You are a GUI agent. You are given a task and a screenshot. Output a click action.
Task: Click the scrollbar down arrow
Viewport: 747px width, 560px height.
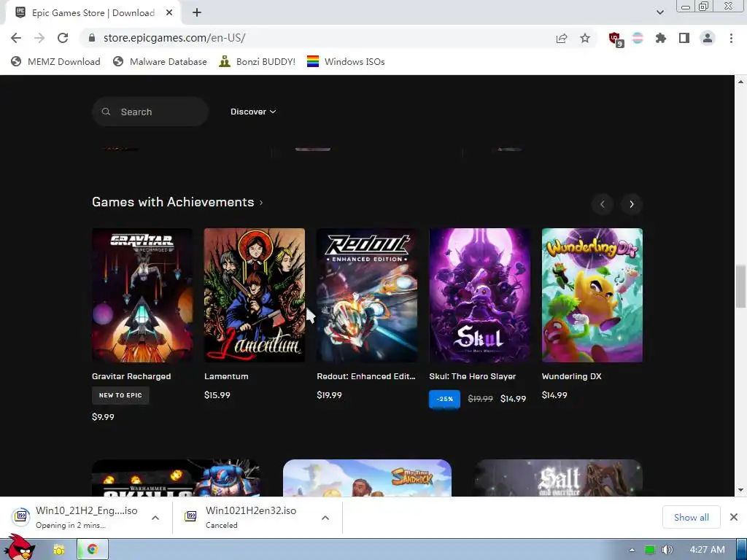coord(740,490)
